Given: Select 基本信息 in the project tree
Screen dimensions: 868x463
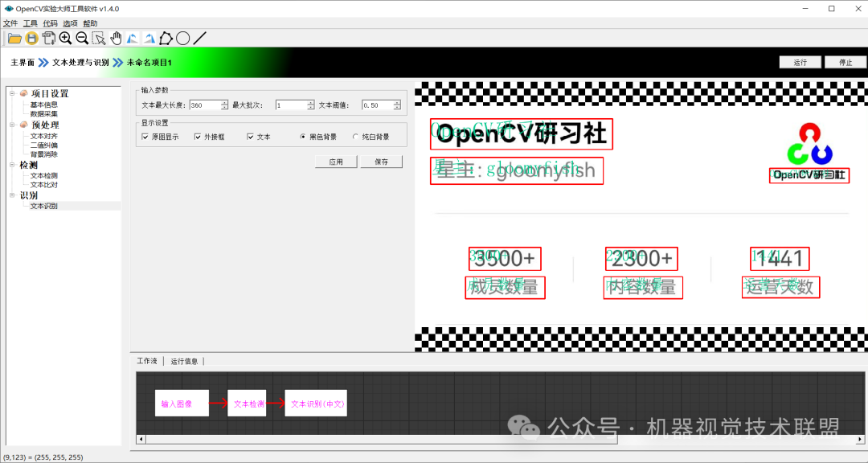Looking at the screenshot, I should click(43, 104).
